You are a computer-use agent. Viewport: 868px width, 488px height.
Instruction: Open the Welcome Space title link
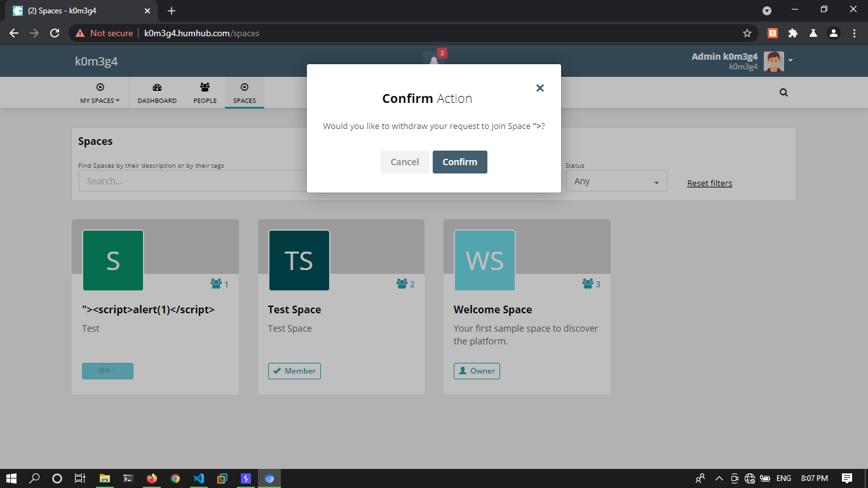492,309
